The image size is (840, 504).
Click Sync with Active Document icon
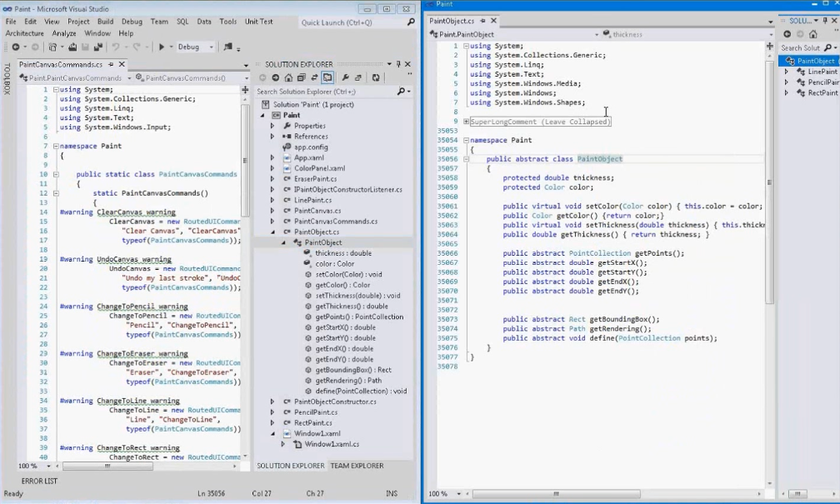click(314, 77)
